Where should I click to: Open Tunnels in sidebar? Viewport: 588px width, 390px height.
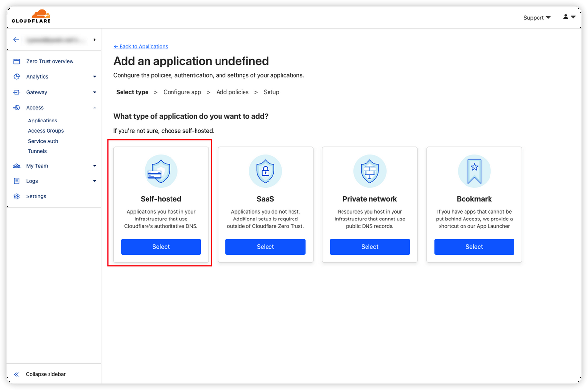(37, 151)
